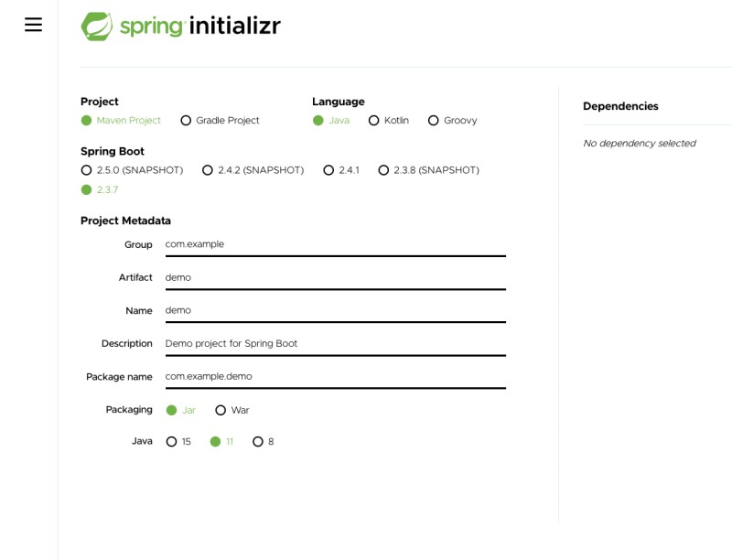This screenshot has width=732, height=560.
Task: Focus the Group input field
Action: [x=335, y=245]
